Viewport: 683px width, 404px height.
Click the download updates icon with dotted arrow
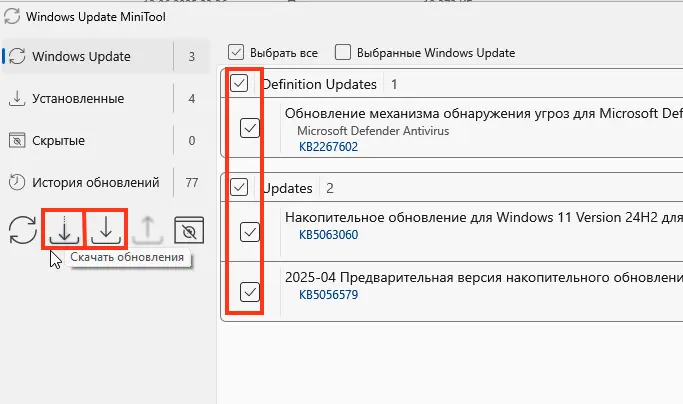pyautogui.click(x=64, y=230)
